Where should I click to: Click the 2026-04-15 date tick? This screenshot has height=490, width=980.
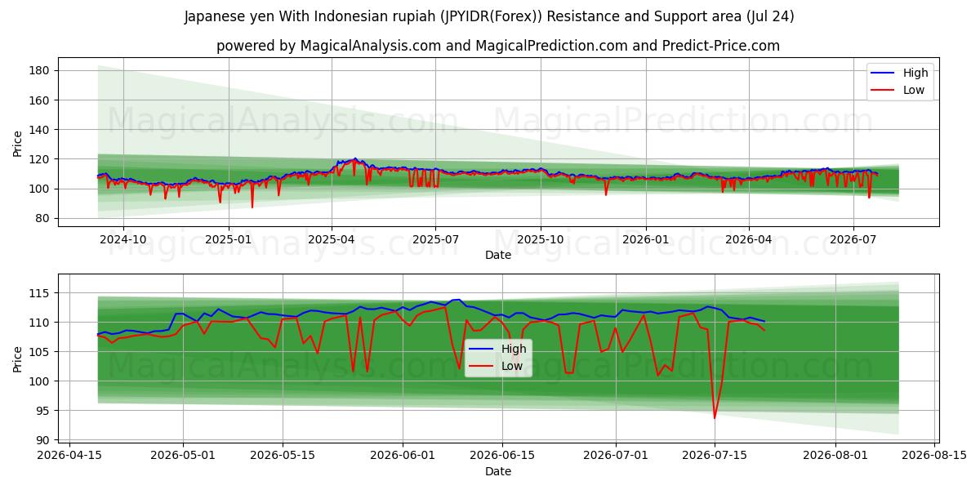coord(69,455)
